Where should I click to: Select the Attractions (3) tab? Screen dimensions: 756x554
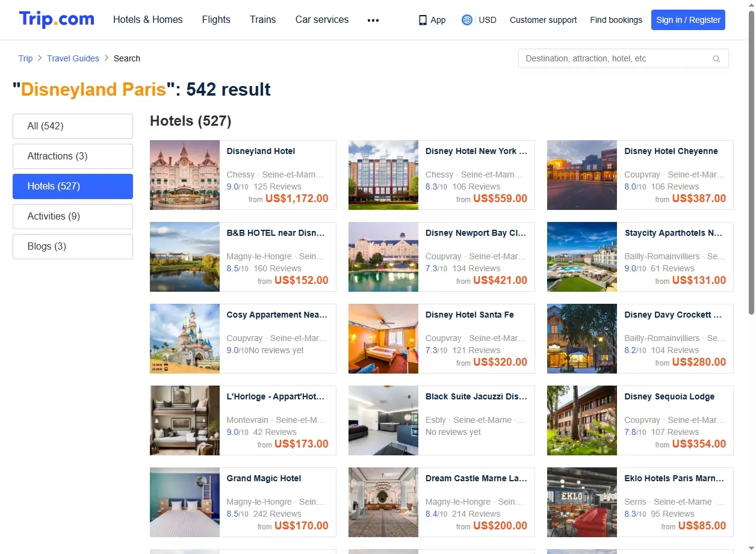pyautogui.click(x=73, y=156)
